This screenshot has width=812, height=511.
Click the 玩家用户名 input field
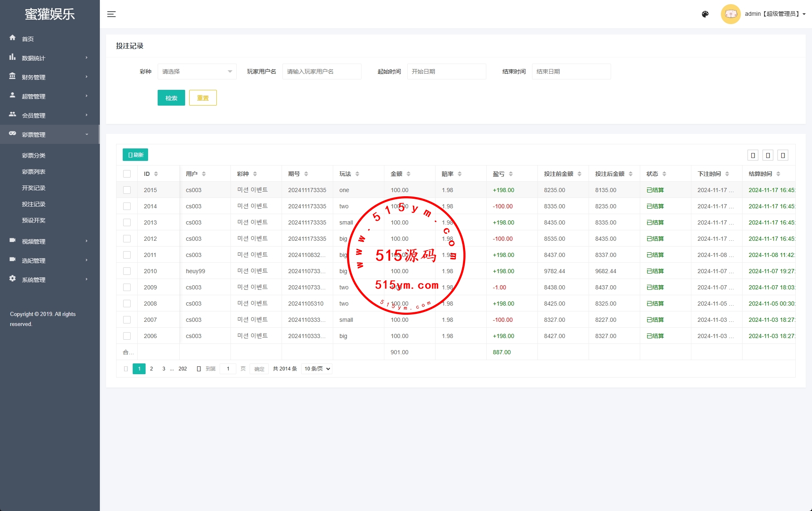[322, 72]
